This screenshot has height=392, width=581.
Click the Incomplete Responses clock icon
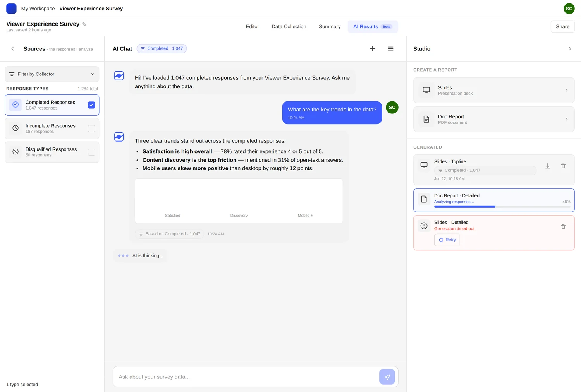tap(15, 128)
